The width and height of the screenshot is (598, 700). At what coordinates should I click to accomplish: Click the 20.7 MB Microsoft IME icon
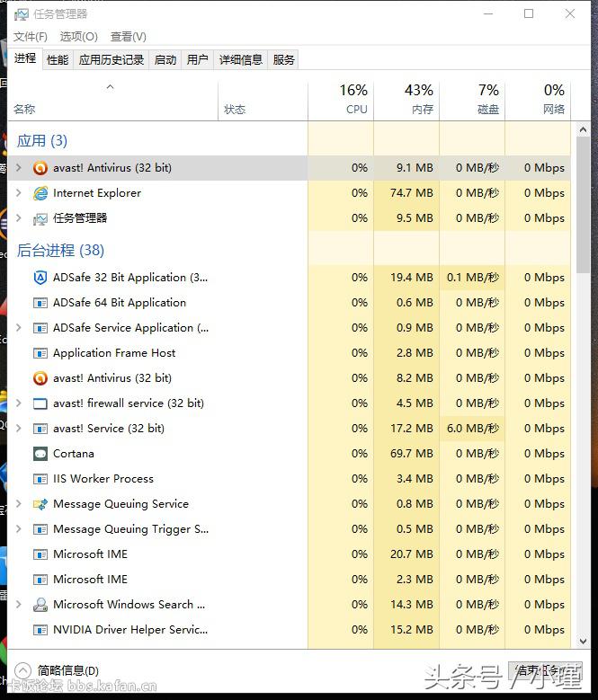click(40, 554)
